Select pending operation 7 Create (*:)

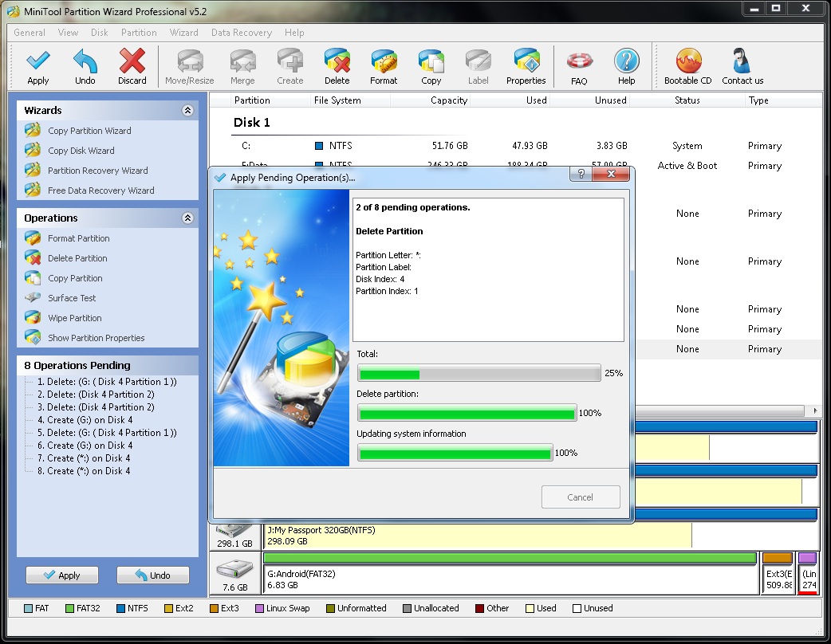coord(83,458)
